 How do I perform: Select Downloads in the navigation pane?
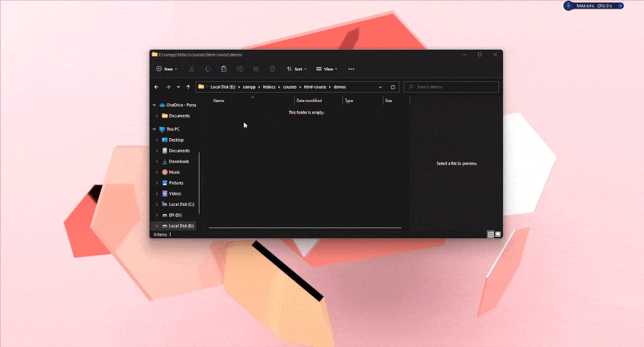tap(179, 162)
